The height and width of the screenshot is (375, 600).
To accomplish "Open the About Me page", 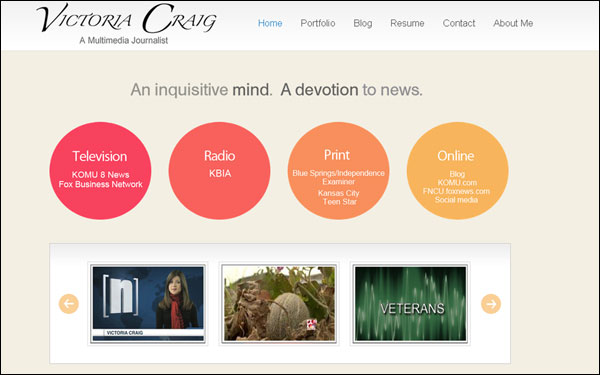I will point(513,23).
